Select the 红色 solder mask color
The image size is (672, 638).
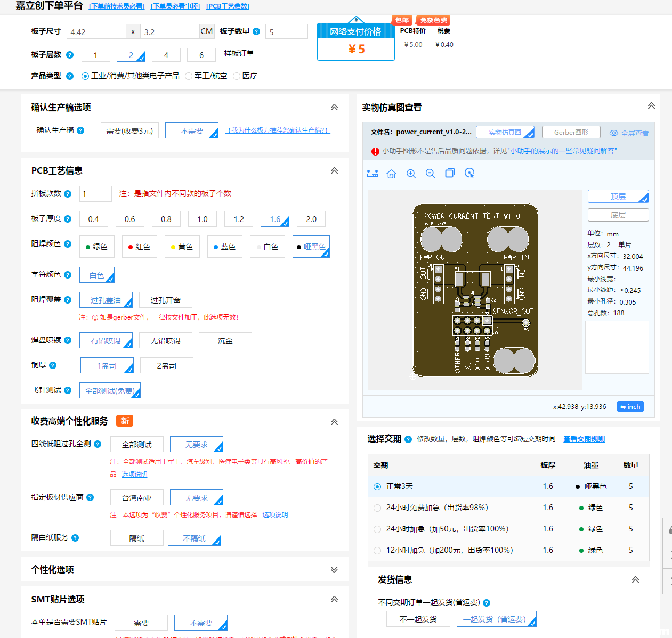139,246
